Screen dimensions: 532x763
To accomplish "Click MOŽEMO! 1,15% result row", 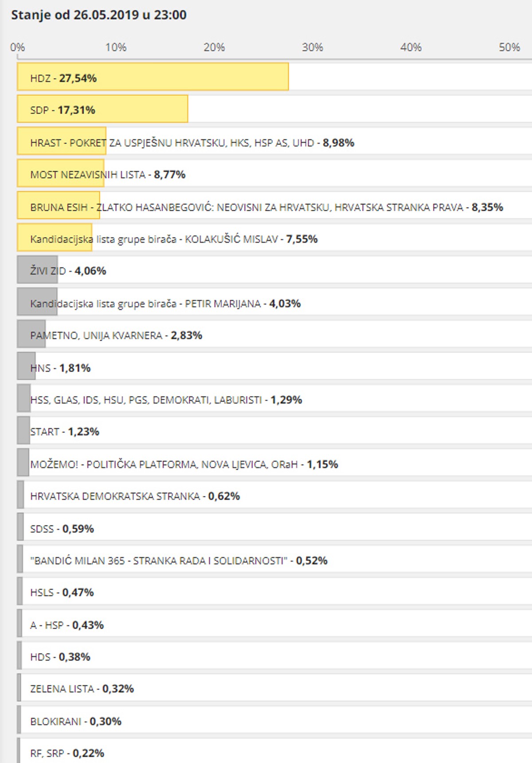I will tap(184, 464).
